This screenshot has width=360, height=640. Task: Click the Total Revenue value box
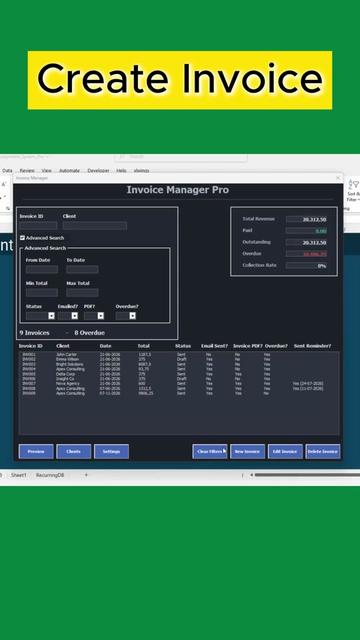click(307, 219)
